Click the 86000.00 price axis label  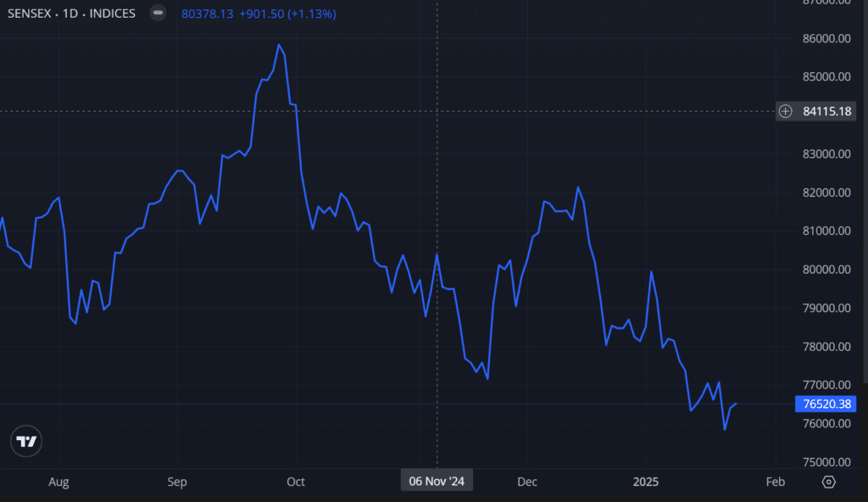[826, 38]
